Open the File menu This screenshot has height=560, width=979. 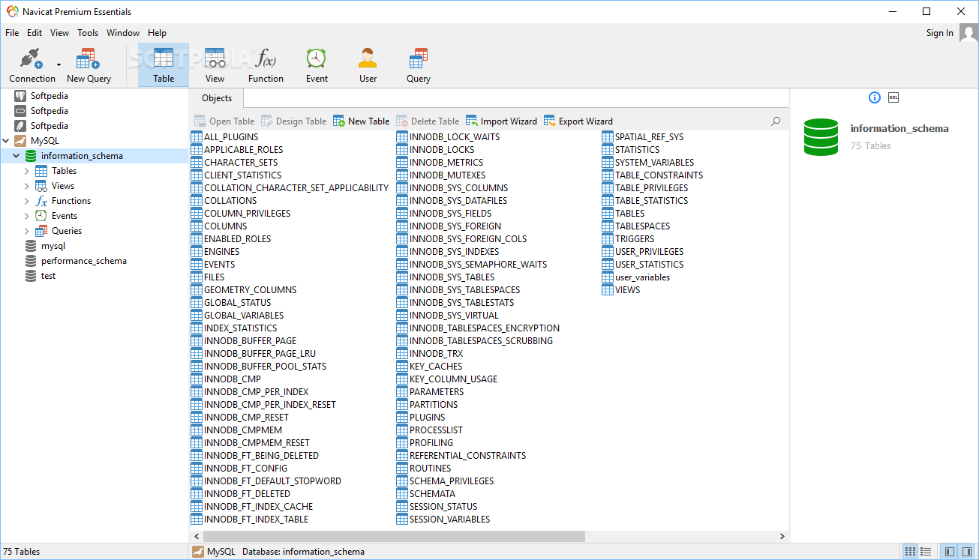pyautogui.click(x=12, y=33)
